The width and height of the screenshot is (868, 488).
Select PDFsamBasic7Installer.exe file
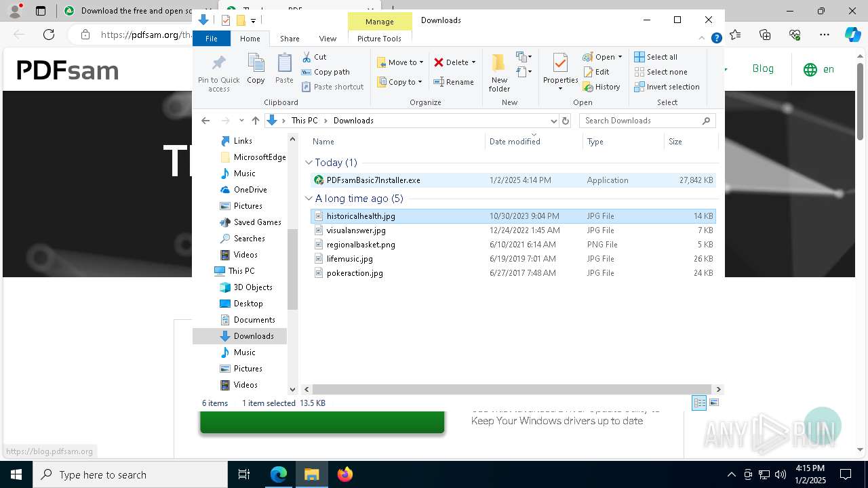513,180
